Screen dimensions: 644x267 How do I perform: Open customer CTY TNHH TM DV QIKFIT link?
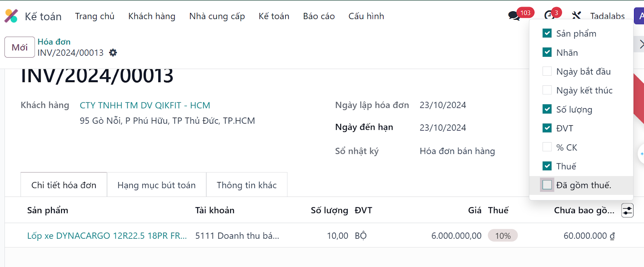(x=145, y=106)
